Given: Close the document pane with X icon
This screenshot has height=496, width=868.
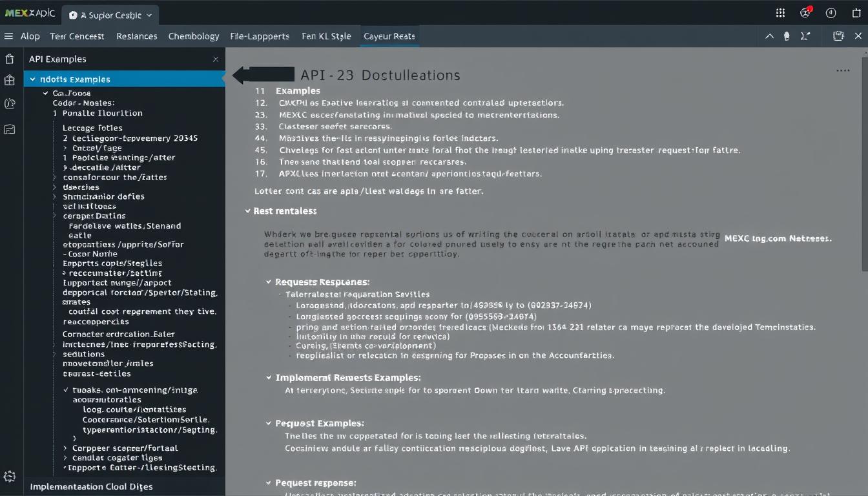Looking at the screenshot, I should pos(858,36).
